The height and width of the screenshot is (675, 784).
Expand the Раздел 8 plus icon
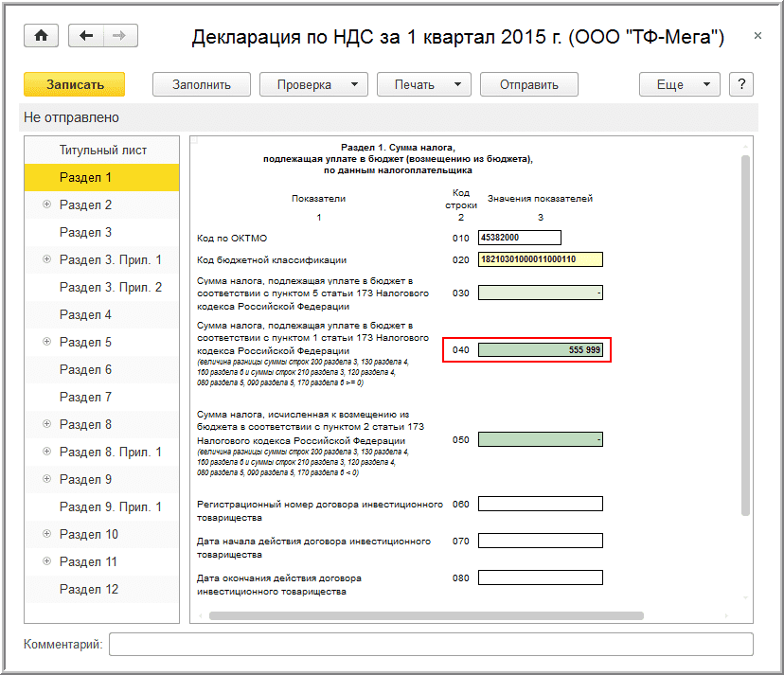(47, 424)
